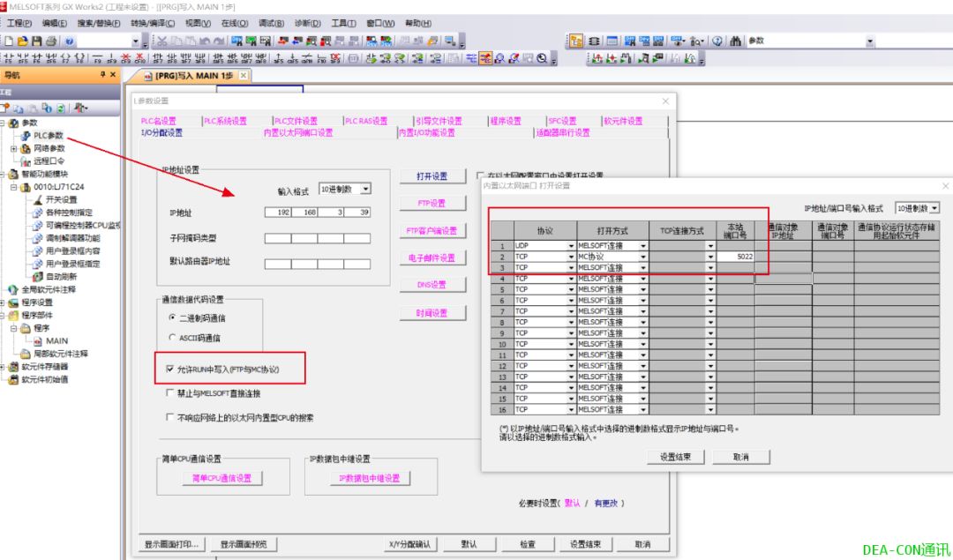The image size is (953, 560).
Task: Click the refresh icon in project toolbar
Action: pyautogui.click(x=60, y=108)
